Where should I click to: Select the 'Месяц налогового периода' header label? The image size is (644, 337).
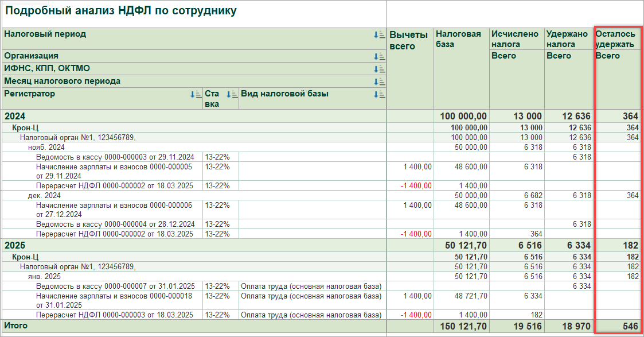(x=62, y=82)
